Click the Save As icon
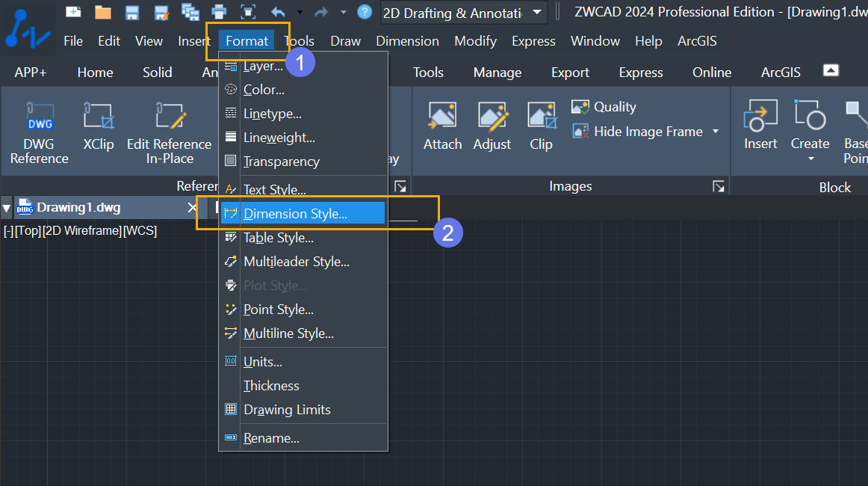 [161, 12]
